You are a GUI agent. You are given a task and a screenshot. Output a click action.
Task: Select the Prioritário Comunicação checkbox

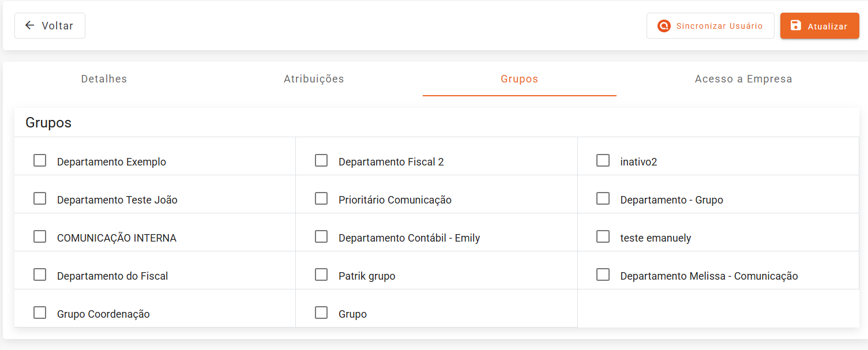click(x=321, y=198)
